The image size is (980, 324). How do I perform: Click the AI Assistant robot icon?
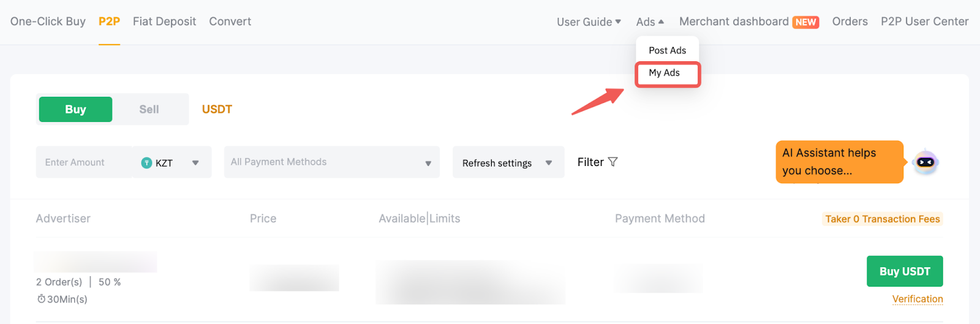coord(925,162)
